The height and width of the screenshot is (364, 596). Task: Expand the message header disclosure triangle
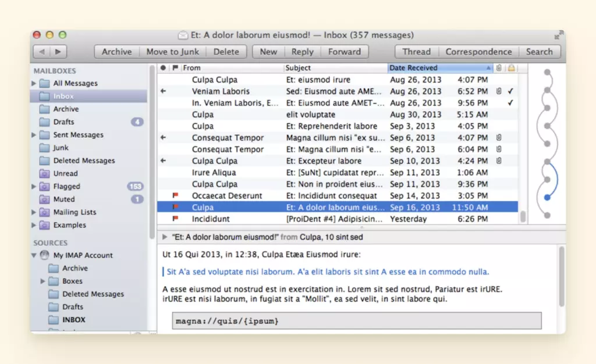tap(165, 237)
